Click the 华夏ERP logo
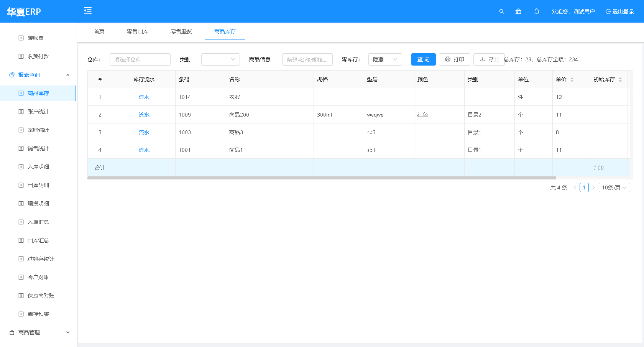 24,12
